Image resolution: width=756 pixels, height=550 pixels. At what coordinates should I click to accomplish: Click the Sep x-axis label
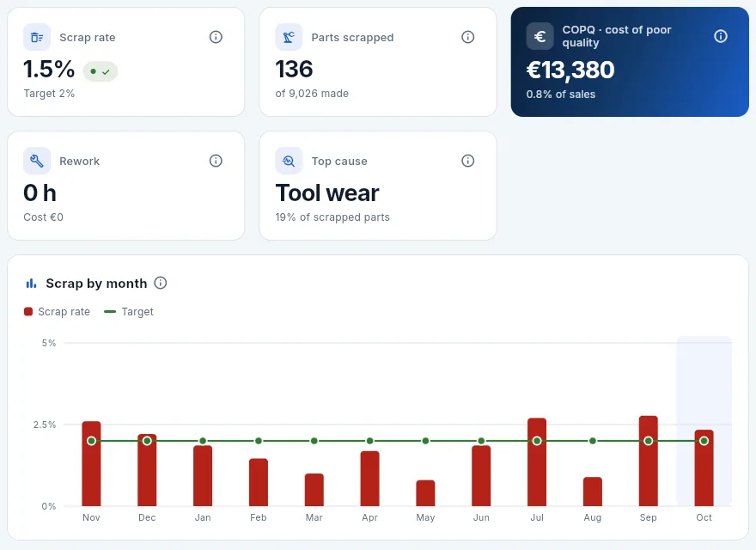click(x=648, y=517)
